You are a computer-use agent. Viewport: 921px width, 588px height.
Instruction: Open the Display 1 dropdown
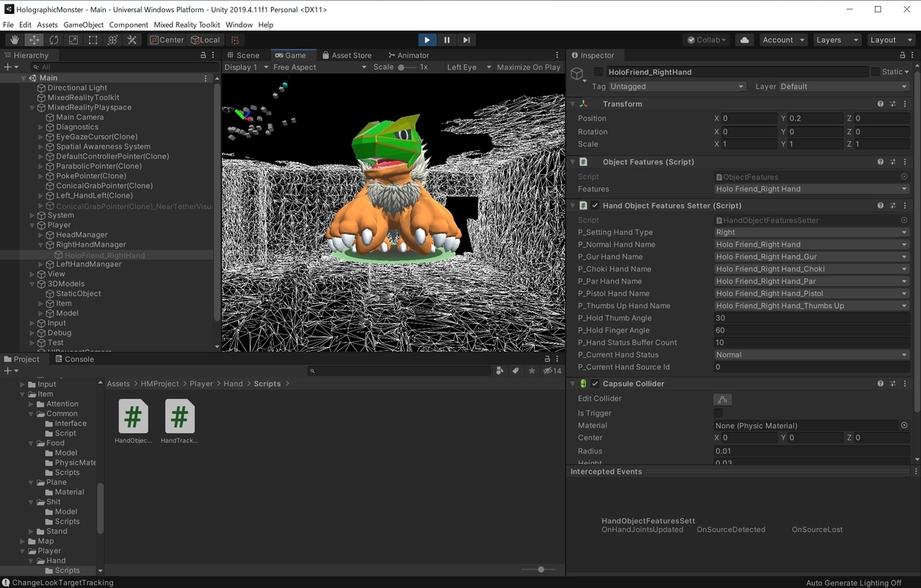click(246, 67)
